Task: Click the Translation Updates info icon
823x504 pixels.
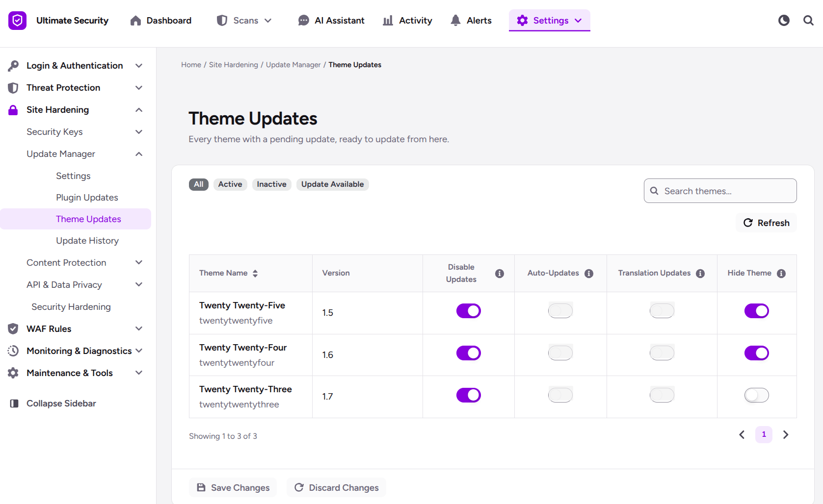Action: click(x=700, y=274)
